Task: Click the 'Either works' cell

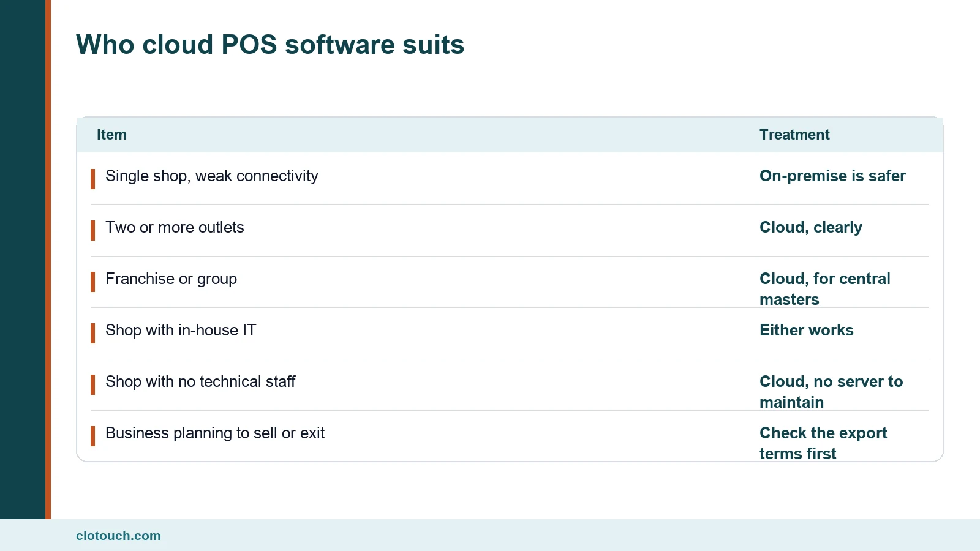Action: tap(807, 331)
